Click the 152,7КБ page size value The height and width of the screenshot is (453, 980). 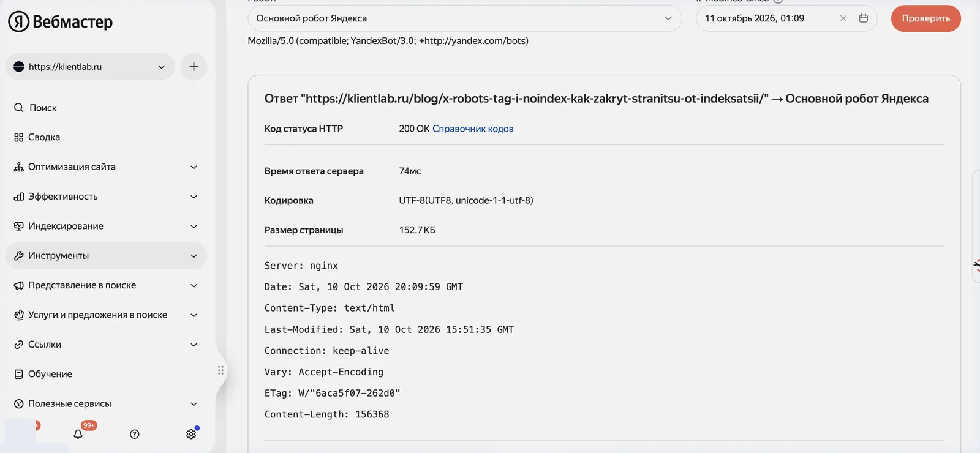pyautogui.click(x=417, y=230)
